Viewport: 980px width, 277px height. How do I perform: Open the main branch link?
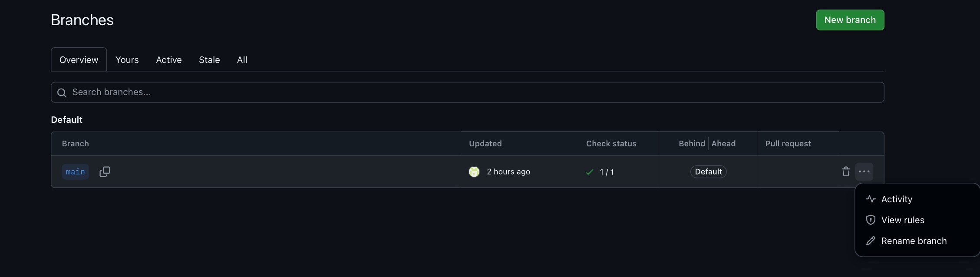pos(75,172)
